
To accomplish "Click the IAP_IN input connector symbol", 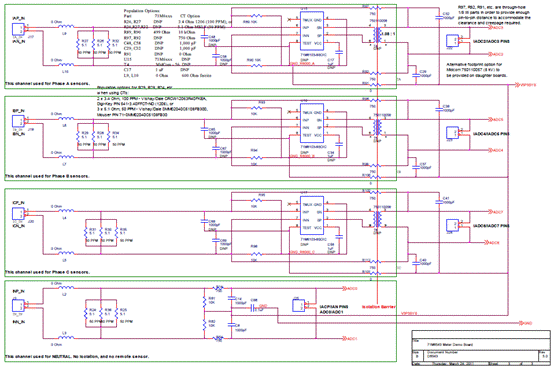I will (18, 29).
